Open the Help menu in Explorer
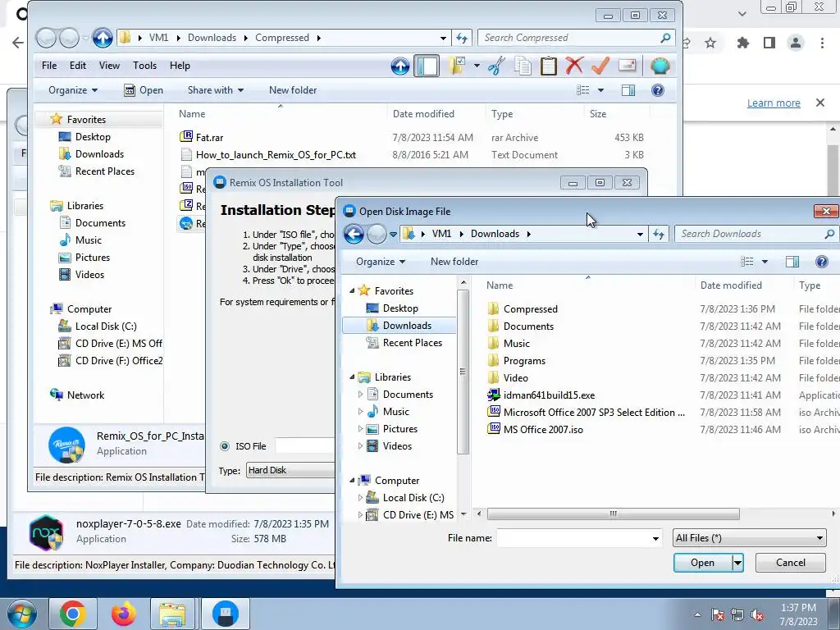 pyautogui.click(x=180, y=66)
